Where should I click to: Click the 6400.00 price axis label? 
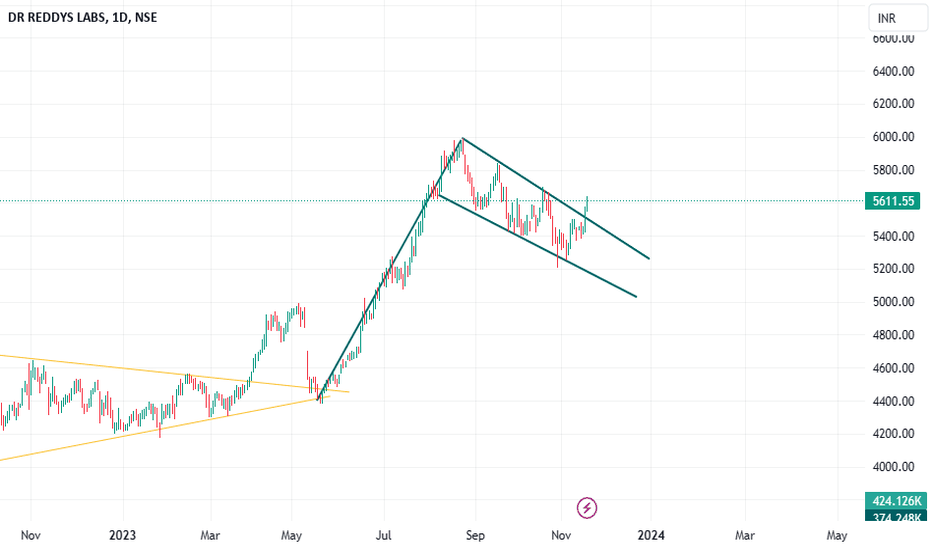893,71
